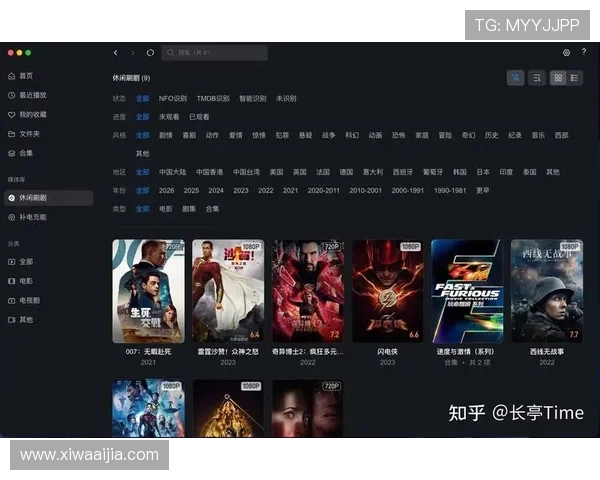The width and height of the screenshot is (600, 480).
Task: Filter status by TMDB识别
Action: 213,98
